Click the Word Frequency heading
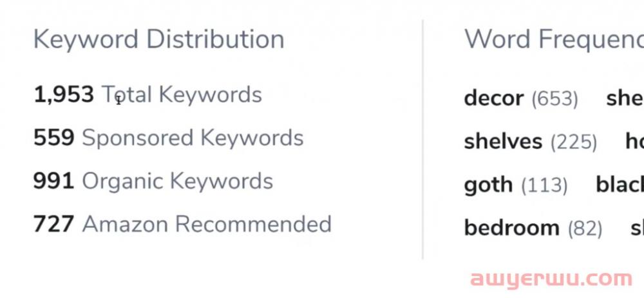 (554, 40)
